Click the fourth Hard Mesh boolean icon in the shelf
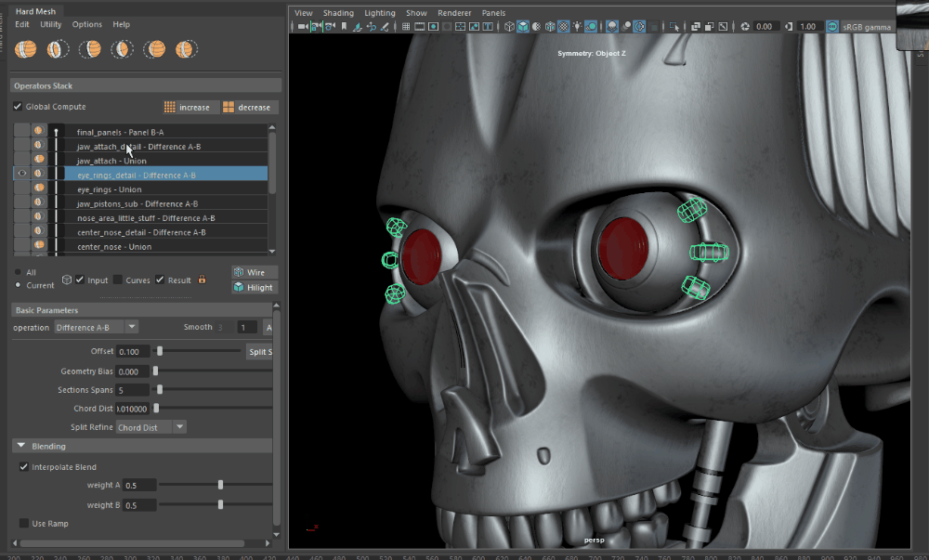This screenshot has height=560, width=929. tap(122, 49)
